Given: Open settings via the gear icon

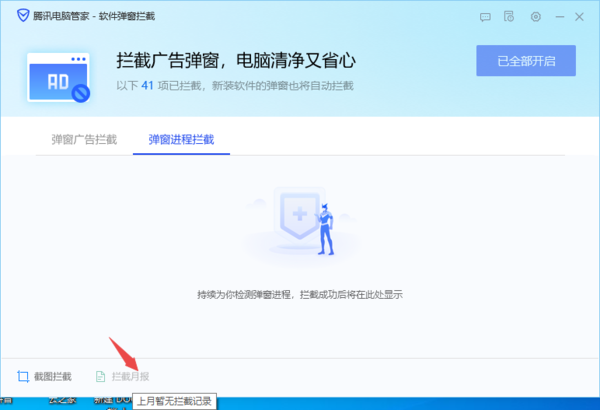Looking at the screenshot, I should pyautogui.click(x=536, y=17).
